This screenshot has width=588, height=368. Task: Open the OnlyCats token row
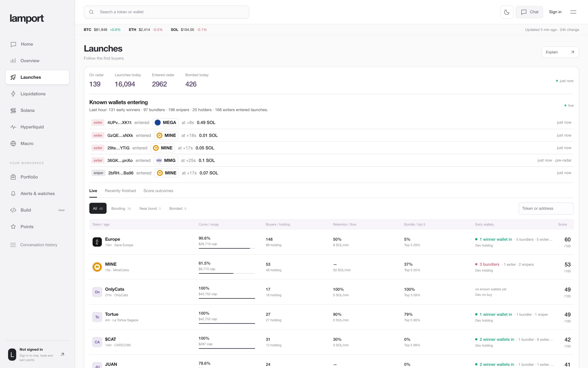pos(331,292)
